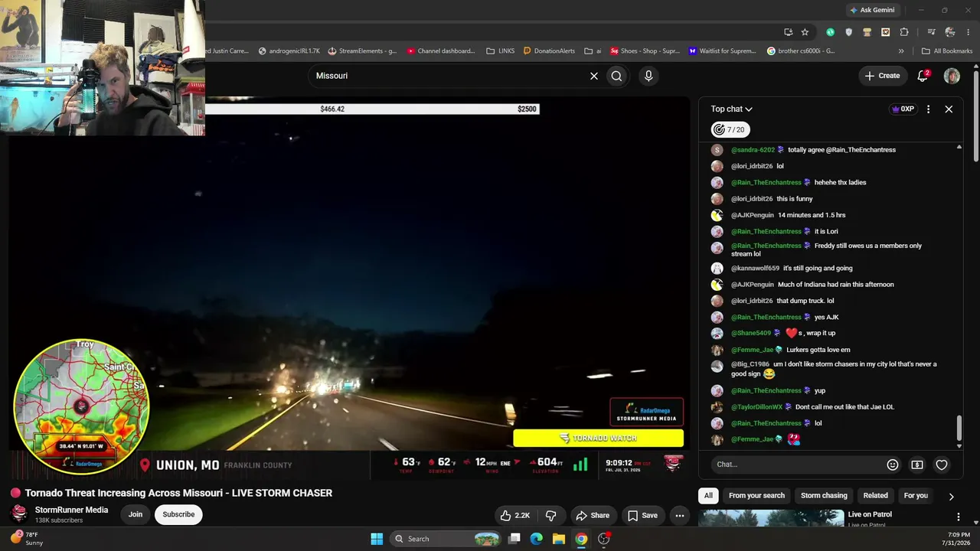The width and height of the screenshot is (980, 551).
Task: Open Task View on the taskbar
Action: (x=515, y=539)
